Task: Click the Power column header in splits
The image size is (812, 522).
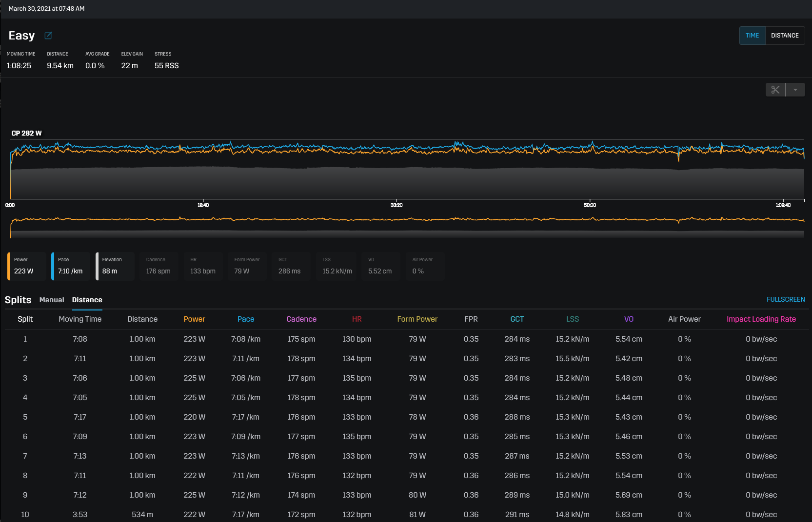Action: click(x=194, y=319)
